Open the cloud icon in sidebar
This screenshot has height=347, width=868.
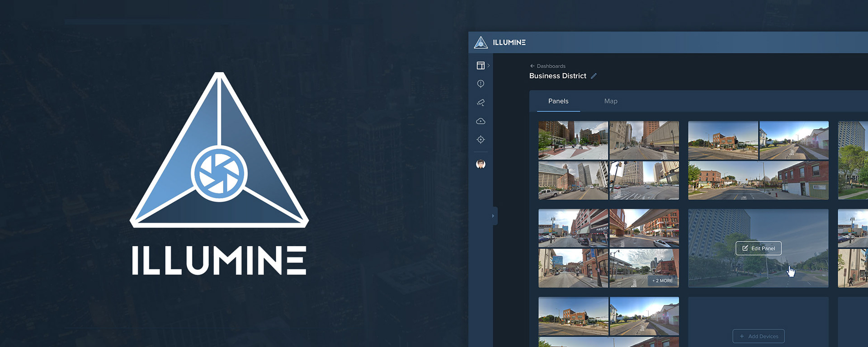point(481,121)
